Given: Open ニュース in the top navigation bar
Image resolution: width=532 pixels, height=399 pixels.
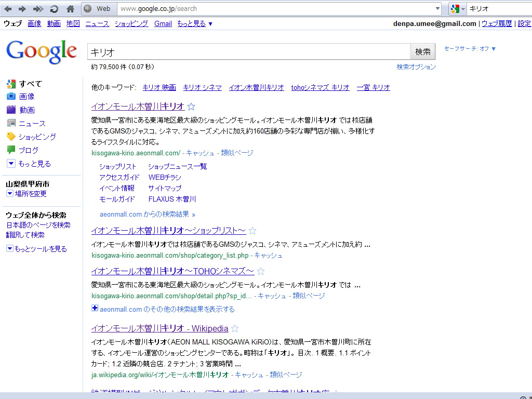Looking at the screenshot, I should click(97, 24).
